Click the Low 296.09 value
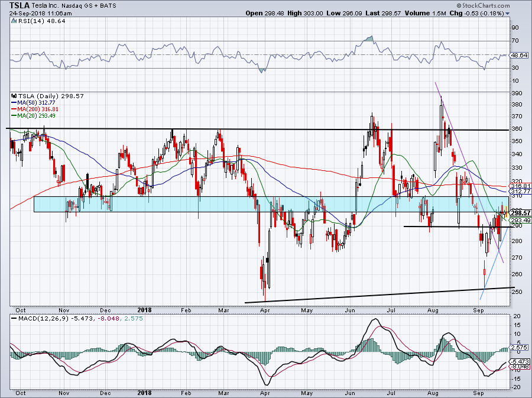This screenshot has height=398, width=532. point(345,13)
